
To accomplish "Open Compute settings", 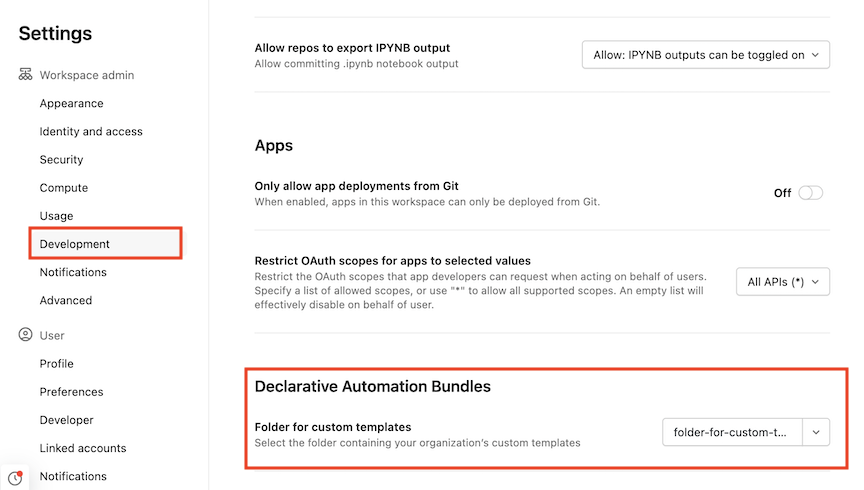I will click(64, 187).
